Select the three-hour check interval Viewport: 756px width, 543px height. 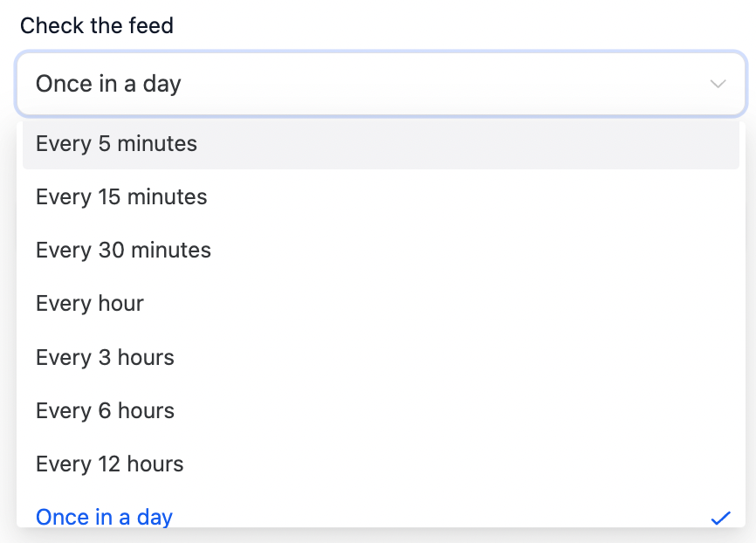[105, 357]
